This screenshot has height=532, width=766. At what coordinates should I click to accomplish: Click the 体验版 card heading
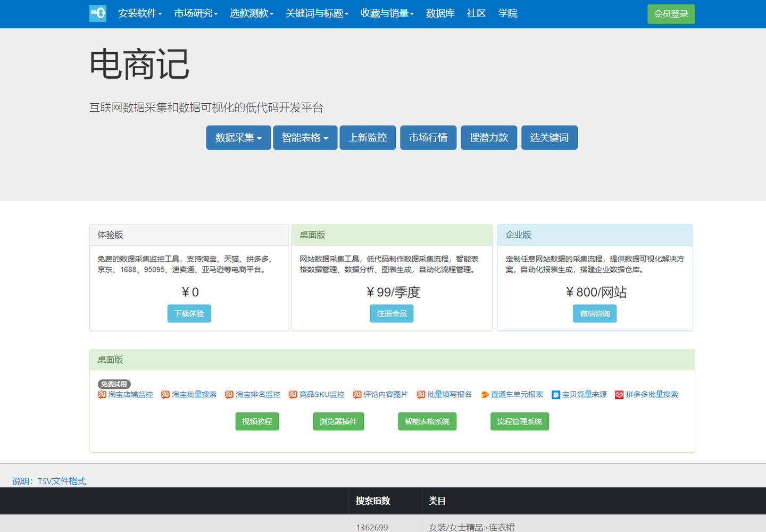pyautogui.click(x=110, y=235)
